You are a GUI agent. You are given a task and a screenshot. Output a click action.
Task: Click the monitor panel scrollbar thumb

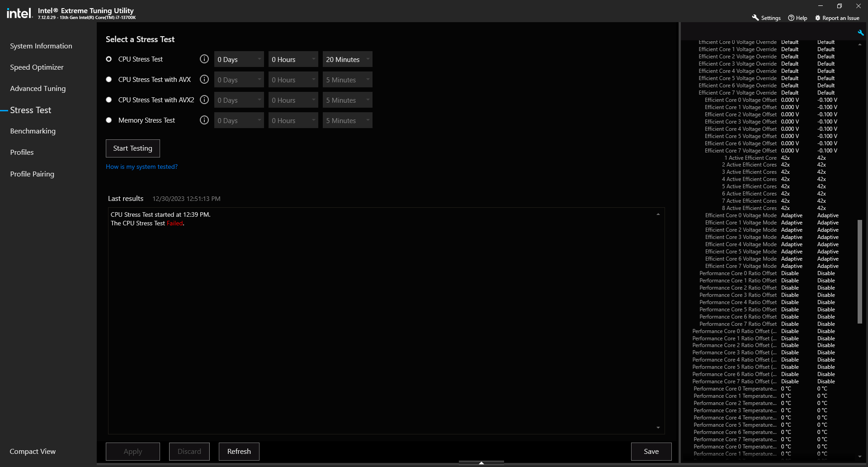coord(859,272)
